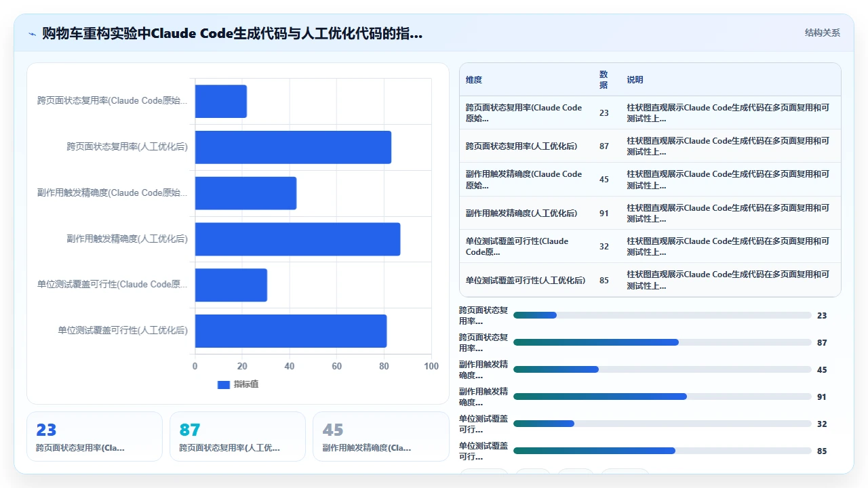Screen dimensions: 868x488
Task: Open the stat card showing 23
Action: [x=94, y=436]
